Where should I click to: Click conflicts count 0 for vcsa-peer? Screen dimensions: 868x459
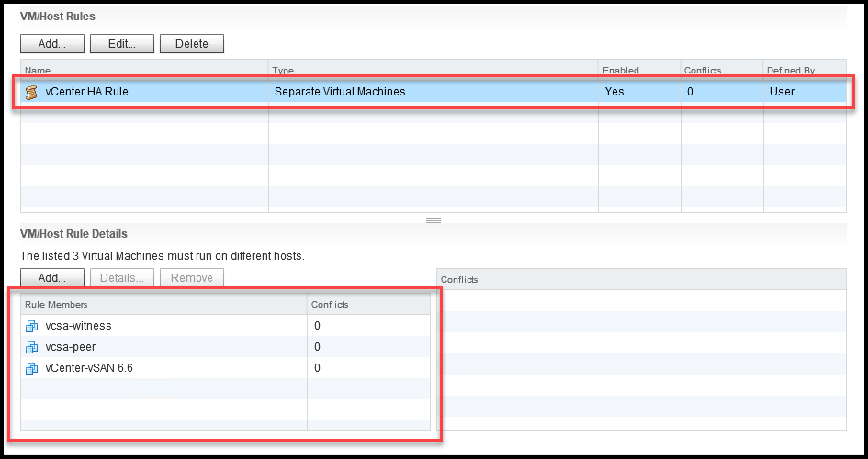(317, 347)
